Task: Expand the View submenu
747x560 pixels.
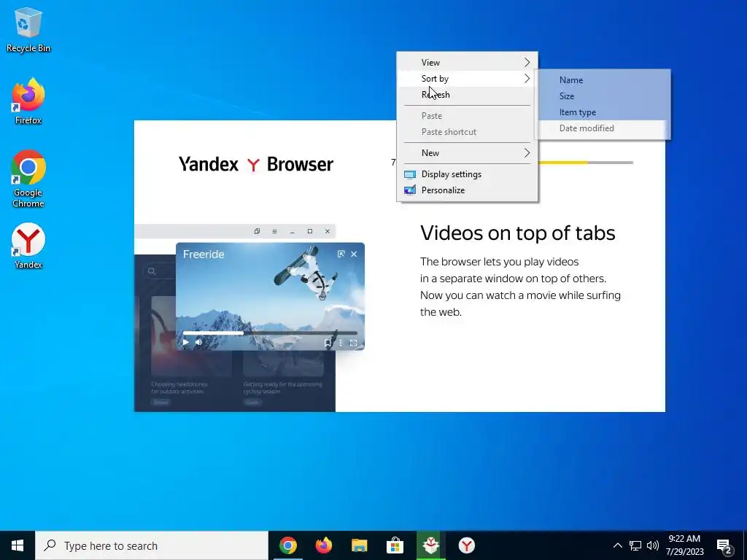Action: tap(468, 63)
